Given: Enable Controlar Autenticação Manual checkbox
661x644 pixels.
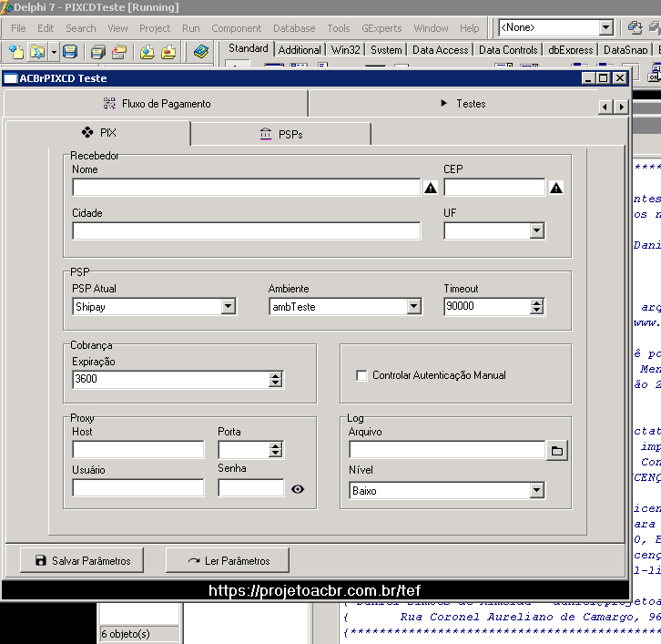Looking at the screenshot, I should [x=361, y=375].
